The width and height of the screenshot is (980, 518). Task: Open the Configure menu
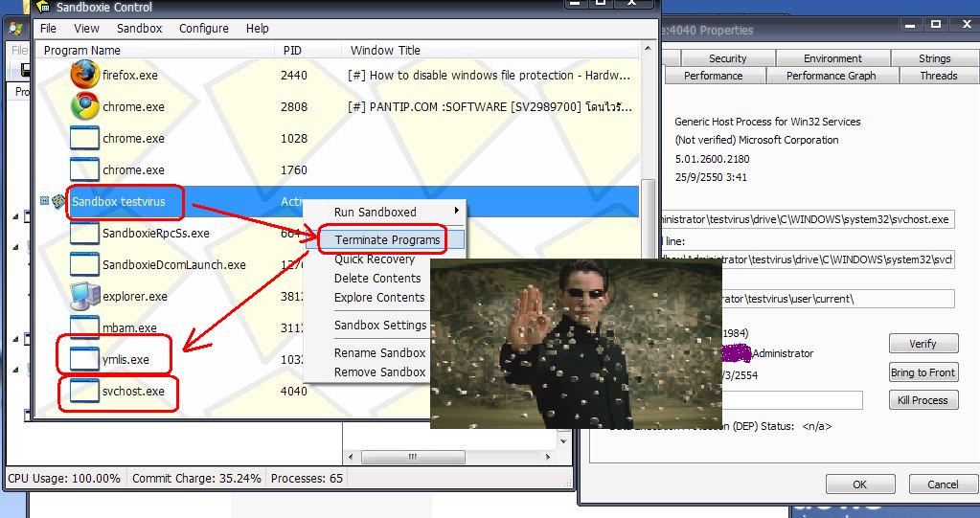[x=204, y=28]
